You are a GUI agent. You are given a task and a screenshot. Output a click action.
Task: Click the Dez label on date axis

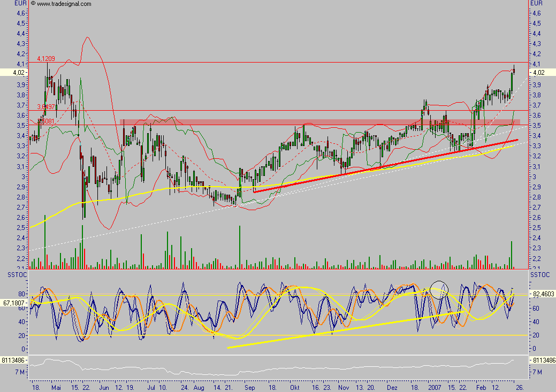click(x=392, y=387)
